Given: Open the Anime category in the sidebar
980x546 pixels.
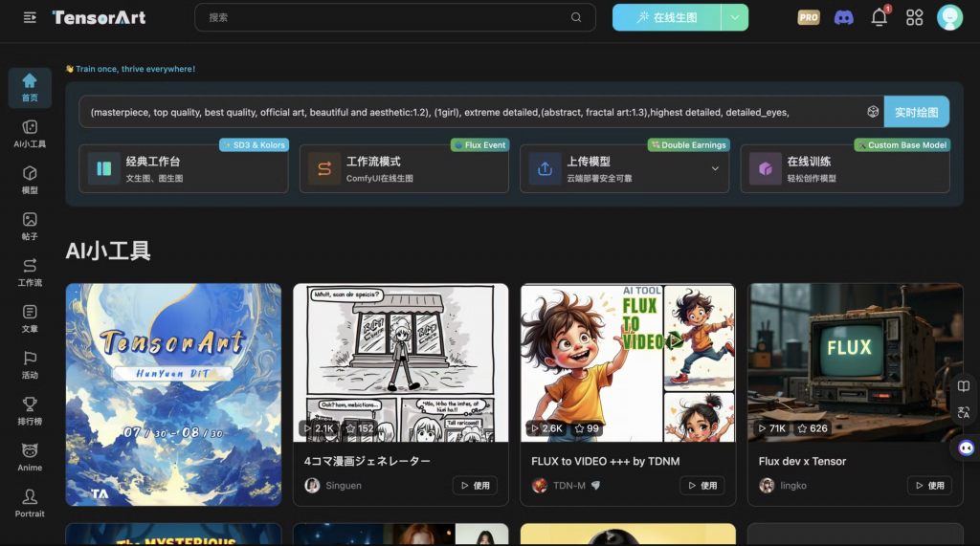Looking at the screenshot, I should pos(30,457).
